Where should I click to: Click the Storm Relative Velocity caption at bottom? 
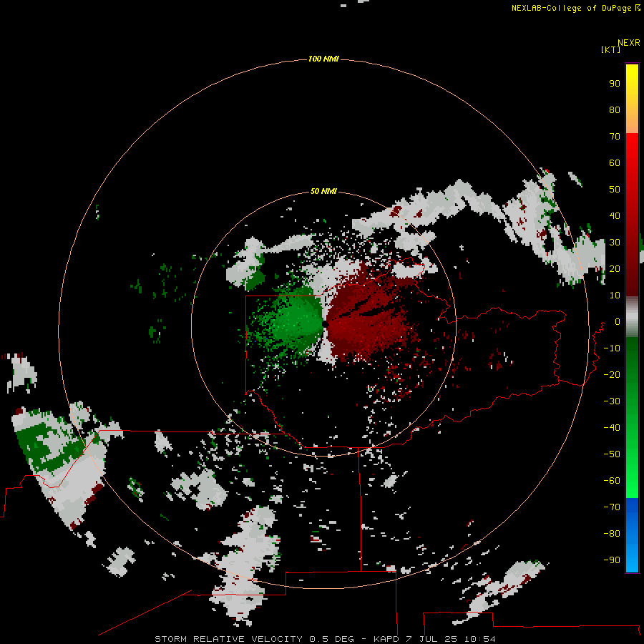click(x=325, y=639)
